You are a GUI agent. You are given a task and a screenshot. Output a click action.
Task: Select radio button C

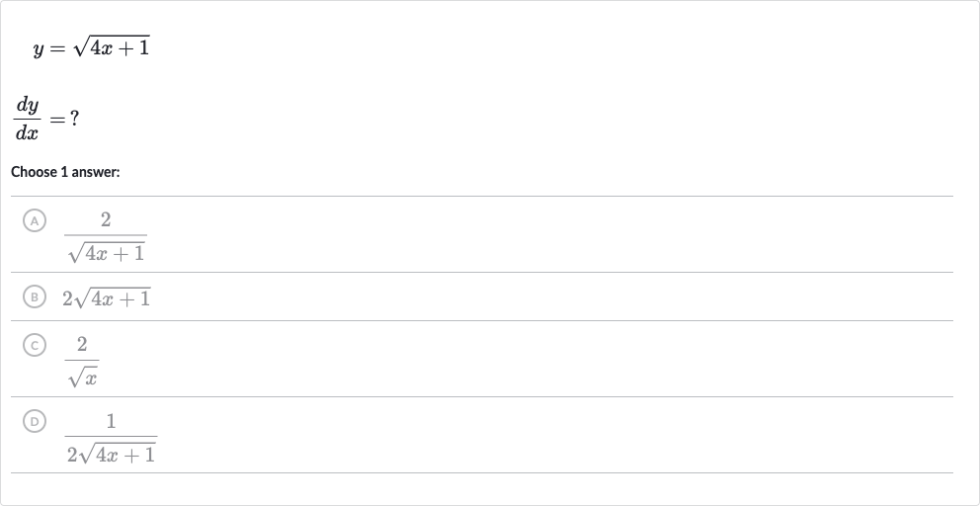(x=35, y=345)
